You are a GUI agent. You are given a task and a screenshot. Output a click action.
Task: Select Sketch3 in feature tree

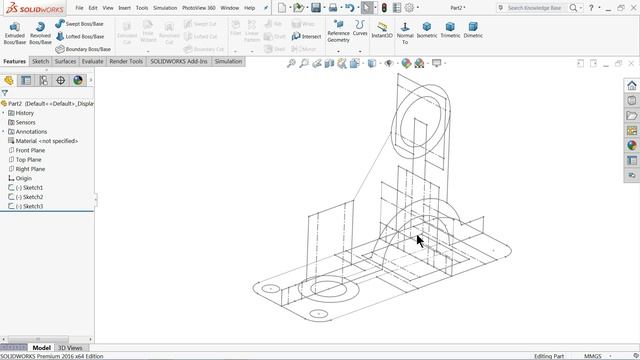point(29,207)
